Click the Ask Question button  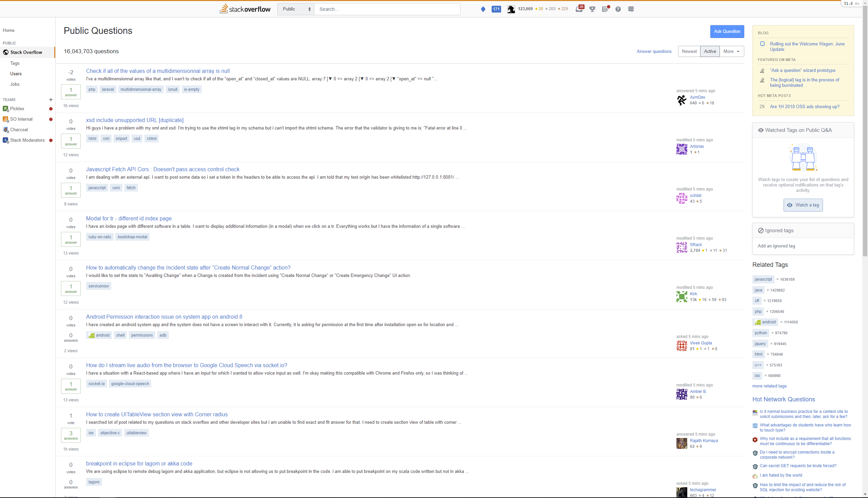pos(727,31)
